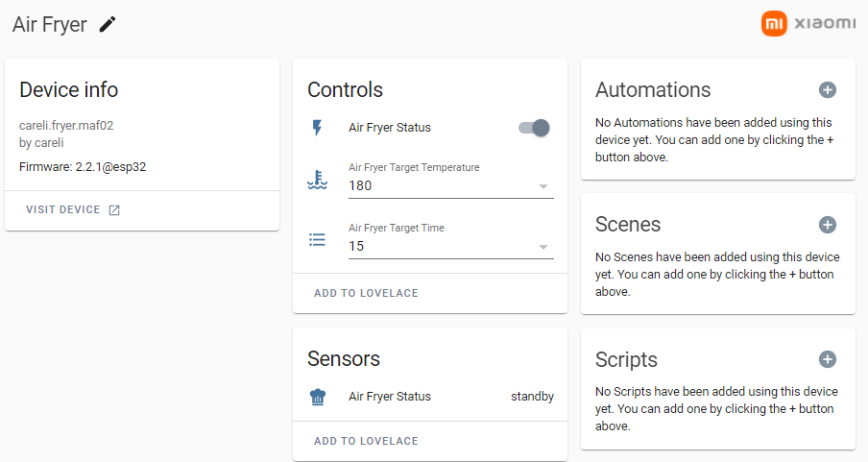Image resolution: width=868 pixels, height=462 pixels.
Task: Click the Xiaomi brand logo
Action: tap(808, 24)
